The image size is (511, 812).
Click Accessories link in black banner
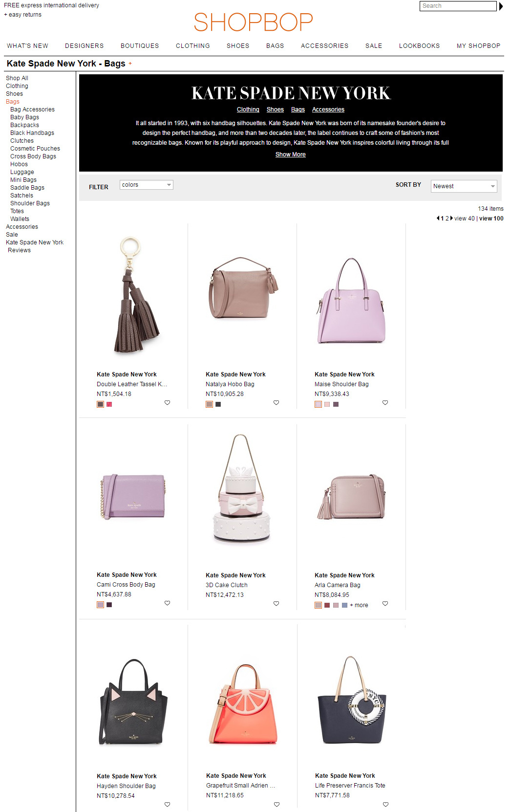pyautogui.click(x=328, y=110)
